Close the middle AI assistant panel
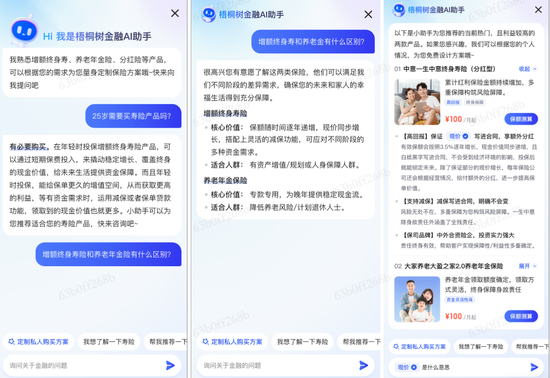The image size is (550, 378). coord(368,14)
